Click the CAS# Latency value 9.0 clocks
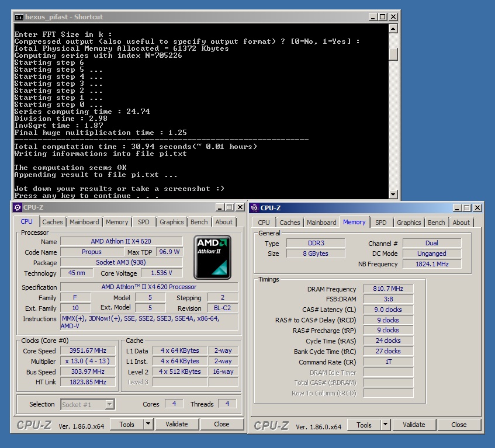This screenshot has height=448, width=495. pos(388,310)
